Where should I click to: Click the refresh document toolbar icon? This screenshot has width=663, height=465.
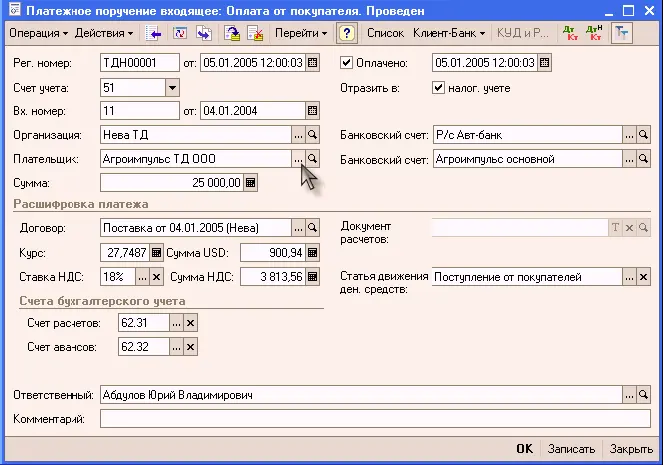(x=180, y=33)
